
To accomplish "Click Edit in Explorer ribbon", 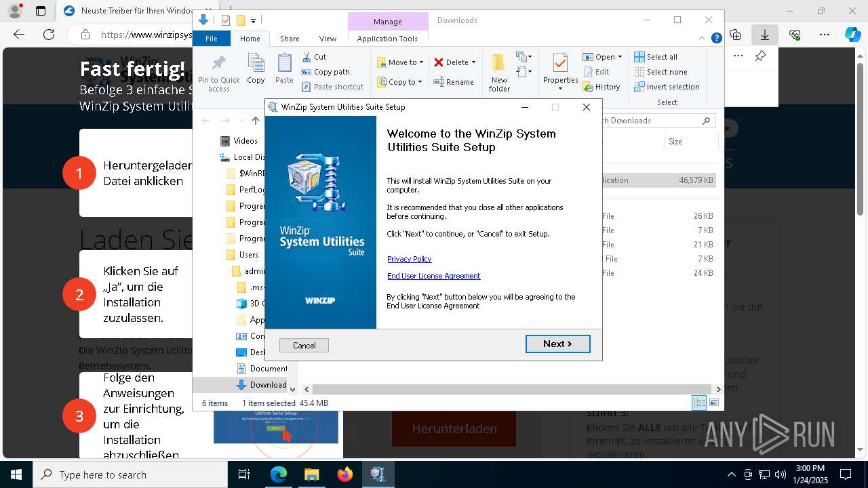I will (595, 72).
